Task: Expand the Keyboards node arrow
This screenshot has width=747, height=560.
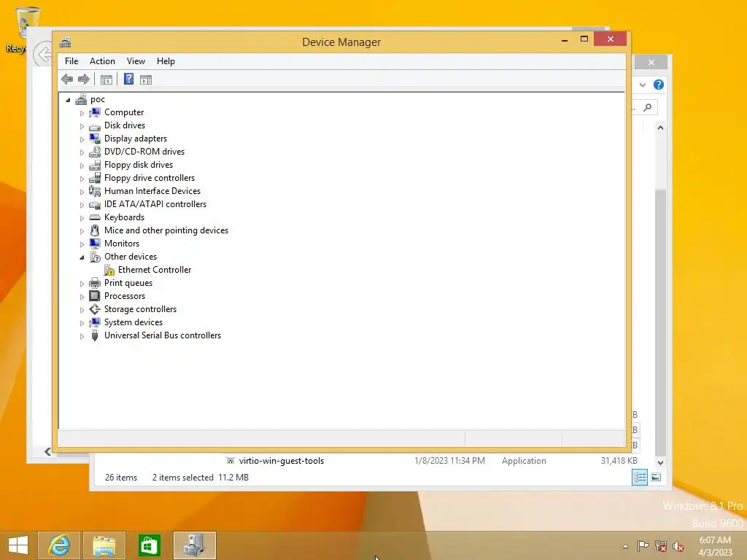Action: click(82, 218)
